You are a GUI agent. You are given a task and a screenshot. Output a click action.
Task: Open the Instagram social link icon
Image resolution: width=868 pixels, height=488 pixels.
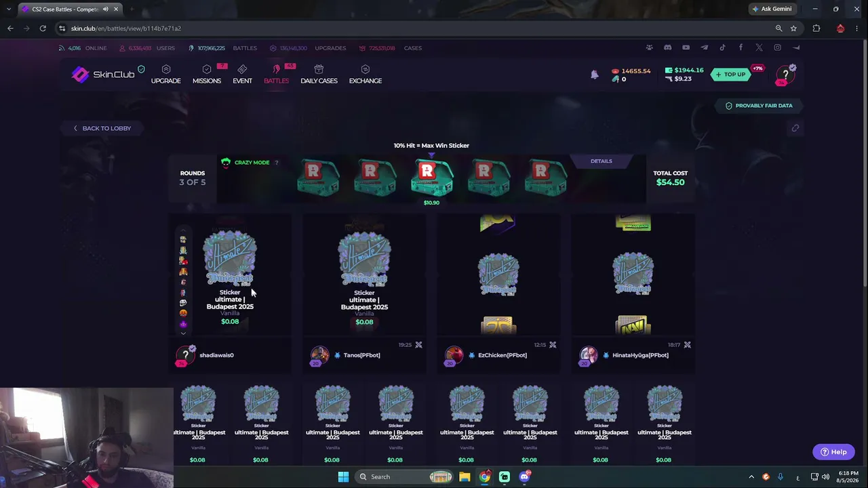tap(777, 47)
